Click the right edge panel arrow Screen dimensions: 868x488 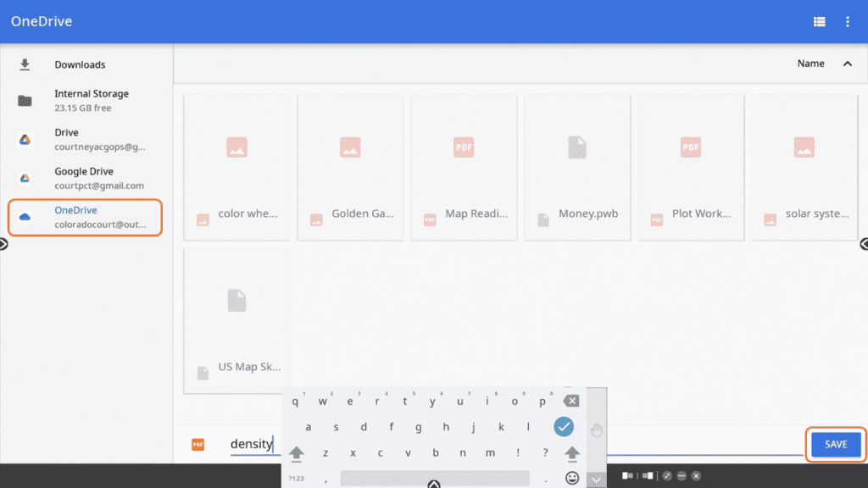(864, 244)
